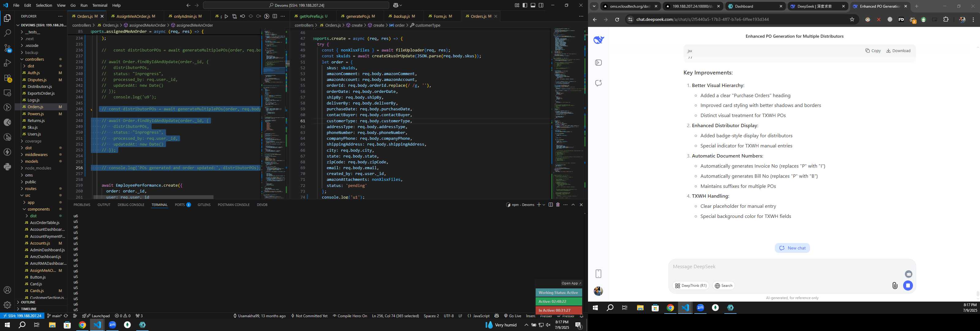Open the Explorer view in VS Code activity bar
980x331 pixels.
7,18
